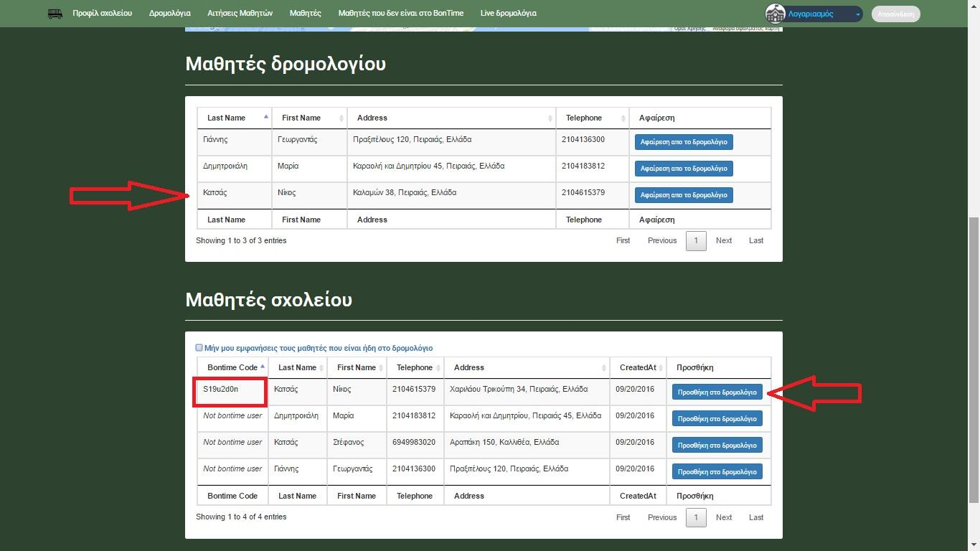Click address Καλαμών 38, Πειραιάς, Ελλάδα

[405, 192]
